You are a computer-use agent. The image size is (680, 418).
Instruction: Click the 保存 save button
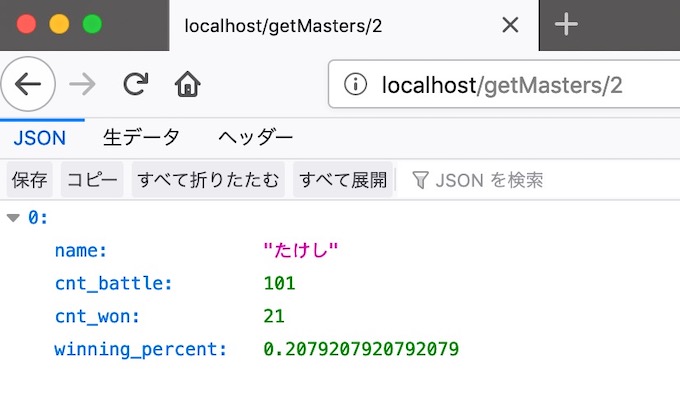point(29,180)
